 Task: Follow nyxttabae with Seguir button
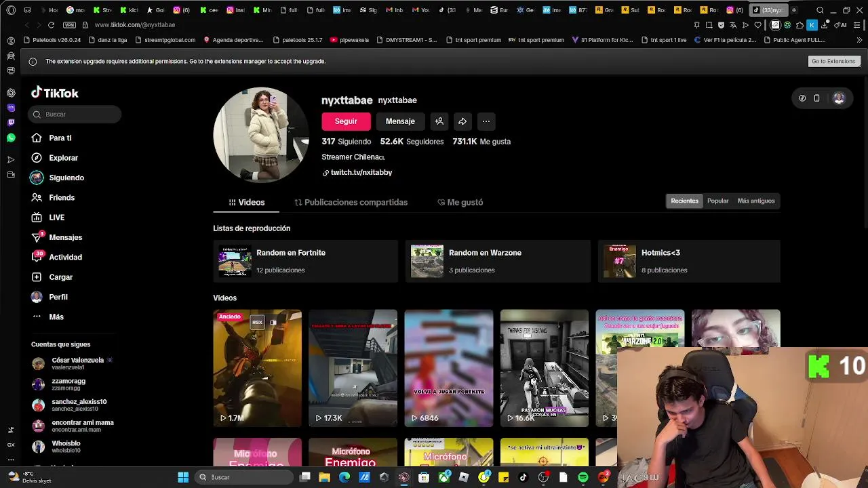click(346, 121)
